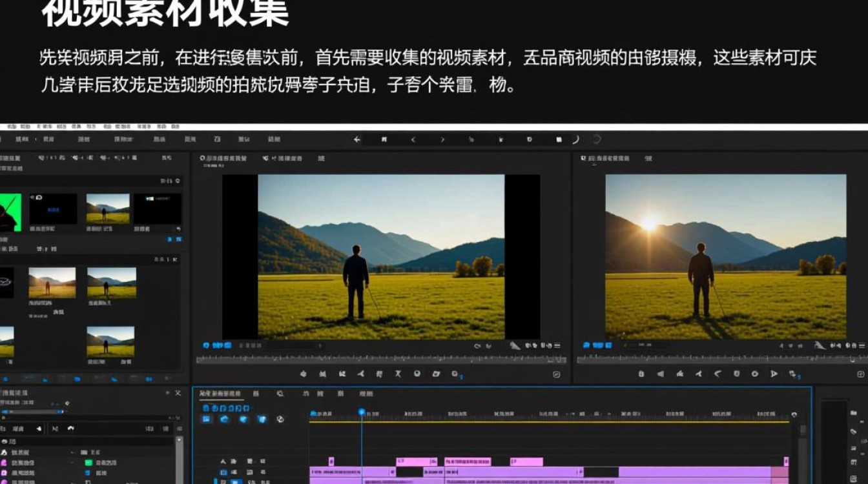868x484 pixels.
Task: Click the green label swatch in bottom-left list
Action: coord(88,463)
